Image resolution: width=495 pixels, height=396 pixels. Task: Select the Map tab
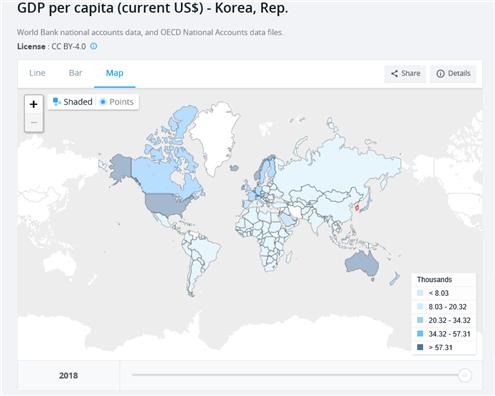coord(115,73)
